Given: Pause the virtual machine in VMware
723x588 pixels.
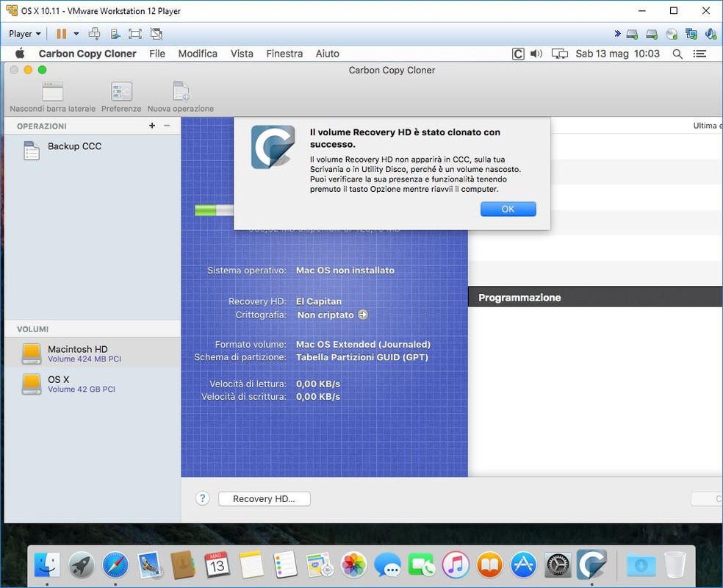Looking at the screenshot, I should pos(61,34).
